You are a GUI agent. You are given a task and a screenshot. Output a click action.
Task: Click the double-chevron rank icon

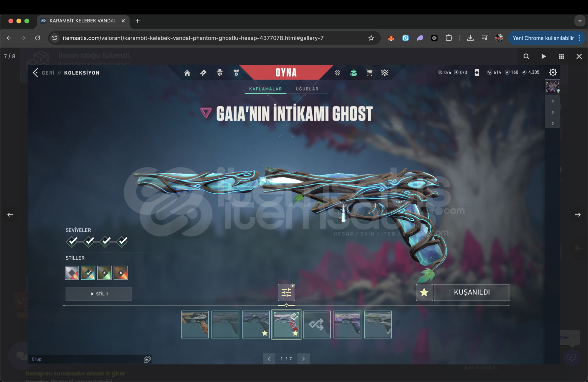[x=385, y=73]
